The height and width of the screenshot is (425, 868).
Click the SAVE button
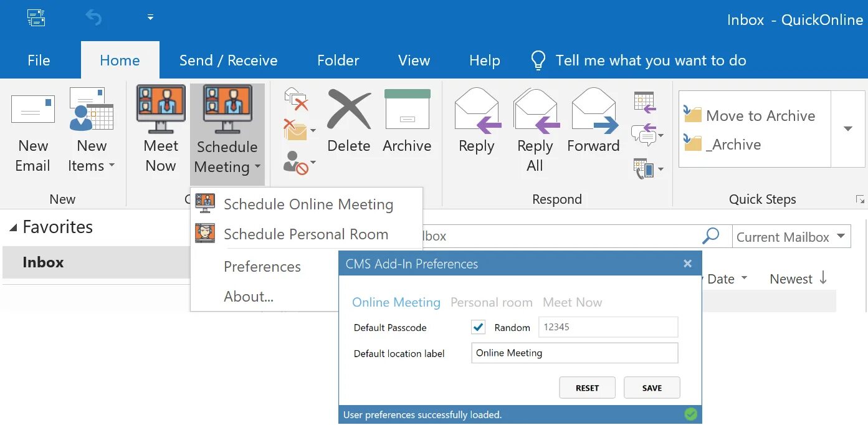point(652,388)
